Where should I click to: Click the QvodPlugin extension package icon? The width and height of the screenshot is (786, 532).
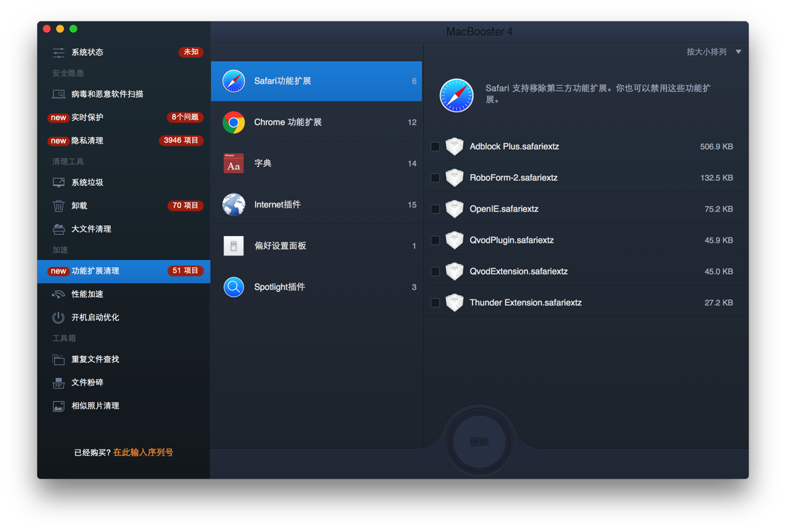tap(455, 240)
